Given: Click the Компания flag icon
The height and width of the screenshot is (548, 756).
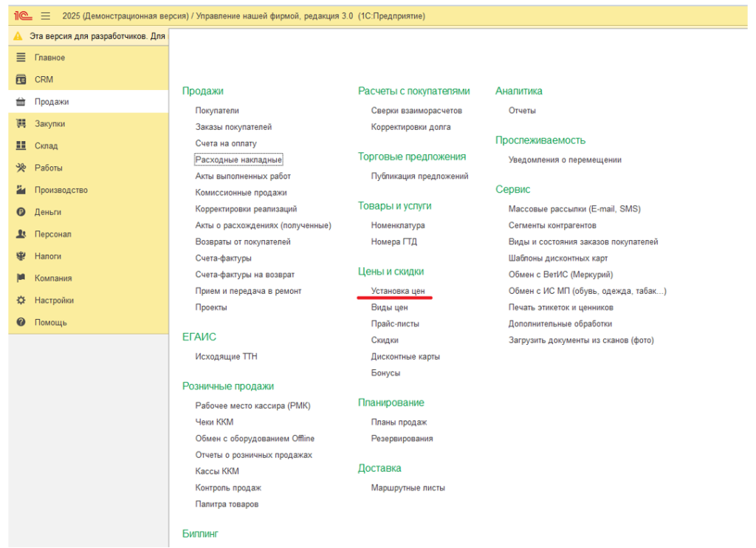Looking at the screenshot, I should click(21, 278).
